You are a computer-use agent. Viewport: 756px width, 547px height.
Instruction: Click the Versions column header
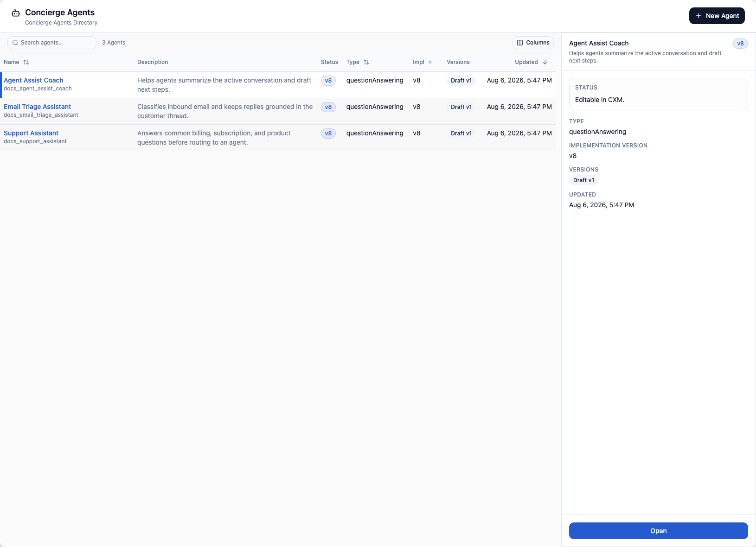coord(458,62)
